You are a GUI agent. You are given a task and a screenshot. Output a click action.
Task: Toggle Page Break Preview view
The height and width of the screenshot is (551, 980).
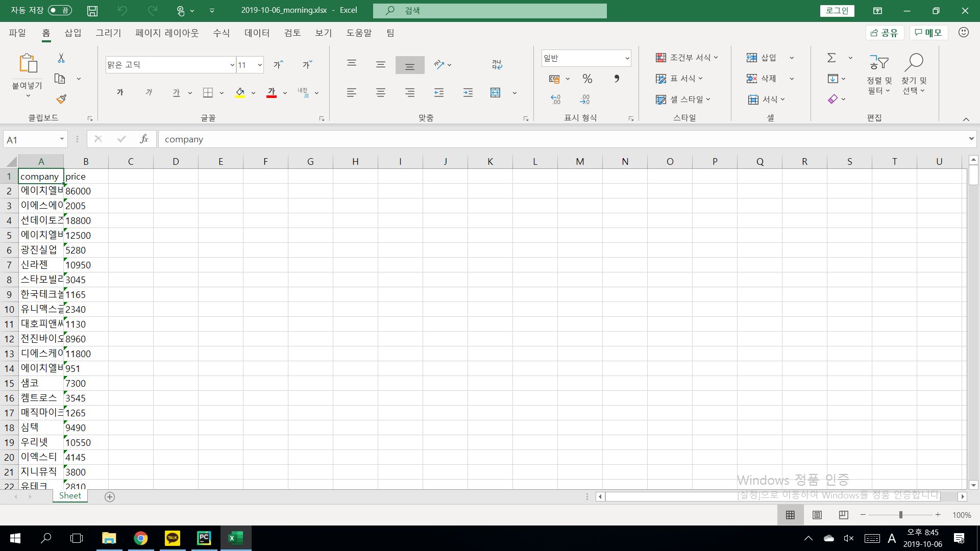pos(843,515)
